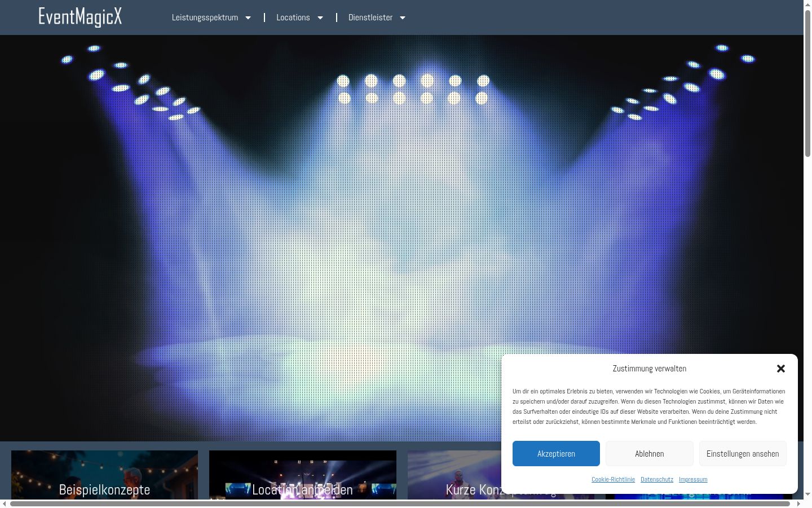
Task: Open the Datenschutz link
Action: tap(657, 479)
